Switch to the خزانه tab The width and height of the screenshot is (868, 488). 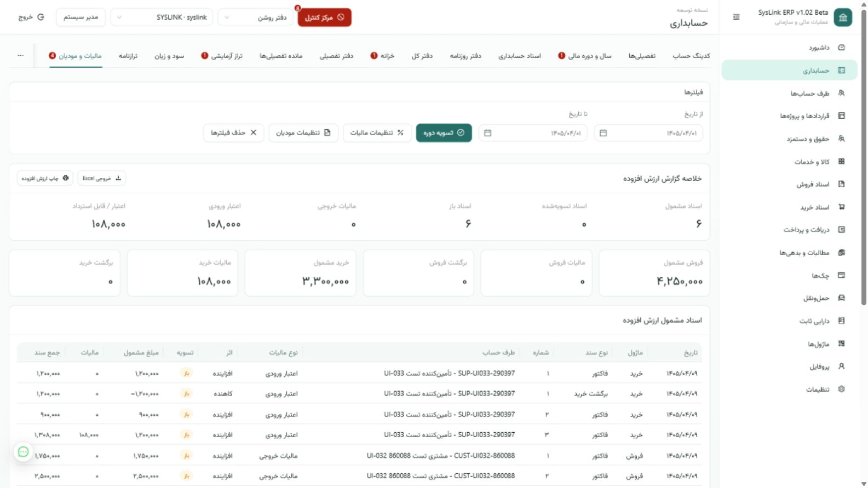click(x=382, y=56)
